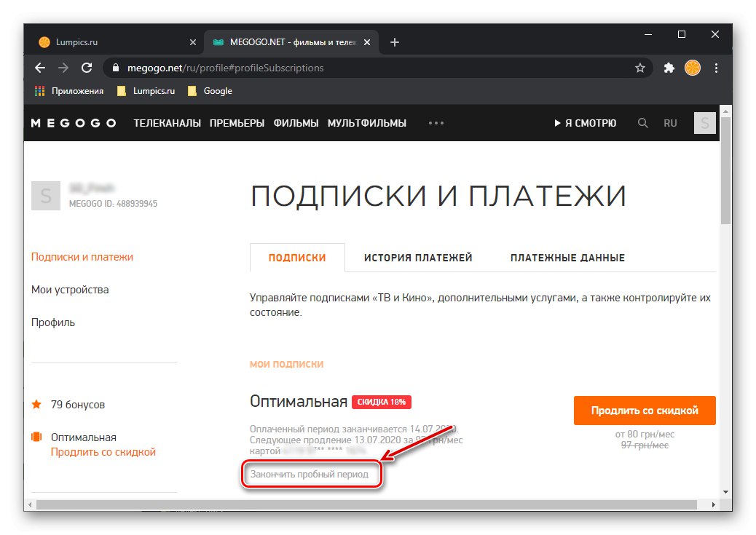This screenshot has height=535, width=756.
Task: Open a new tab with the plus icon
Action: 395,42
